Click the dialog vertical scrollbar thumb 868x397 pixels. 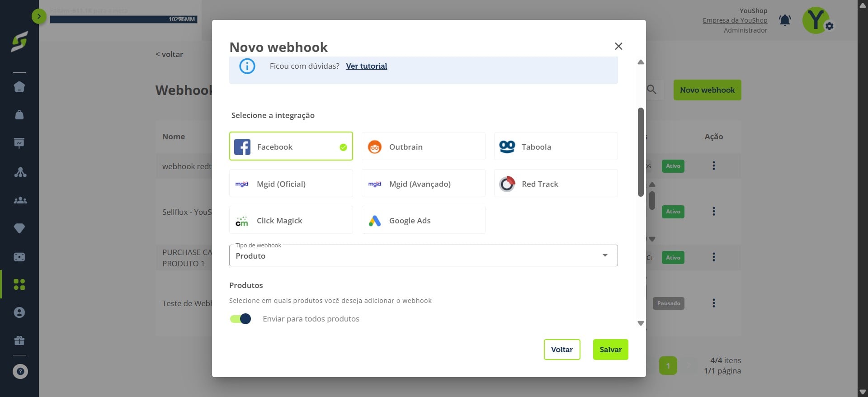point(641,152)
